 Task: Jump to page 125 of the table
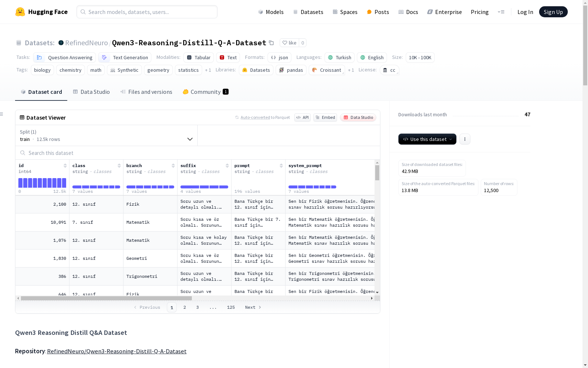coord(231,307)
